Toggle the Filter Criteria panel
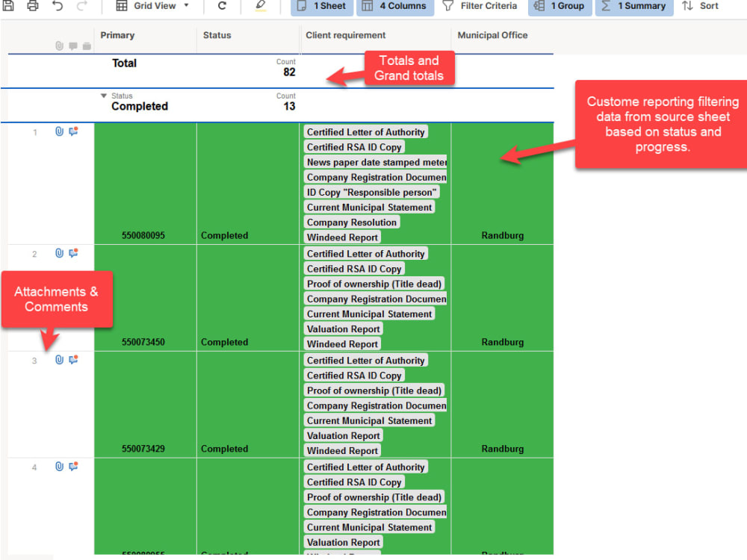 [x=480, y=6]
